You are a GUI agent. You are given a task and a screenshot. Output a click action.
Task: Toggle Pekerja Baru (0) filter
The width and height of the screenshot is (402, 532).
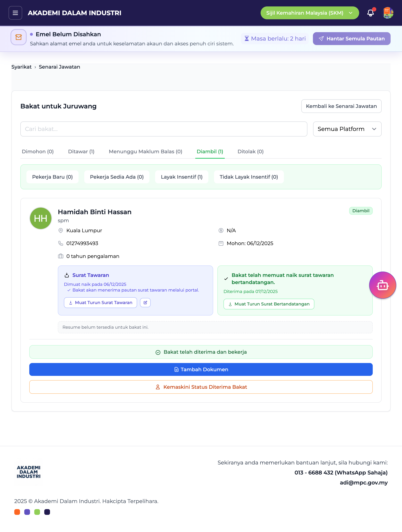[52, 177]
